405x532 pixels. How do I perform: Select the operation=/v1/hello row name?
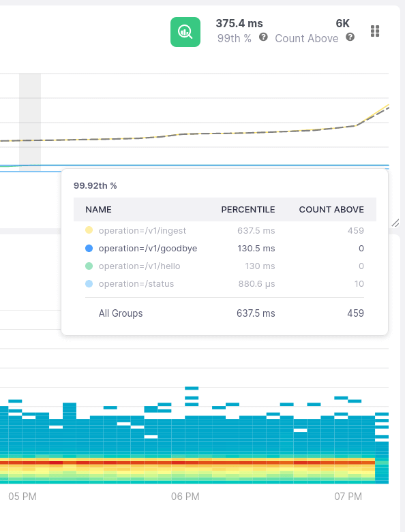139,266
